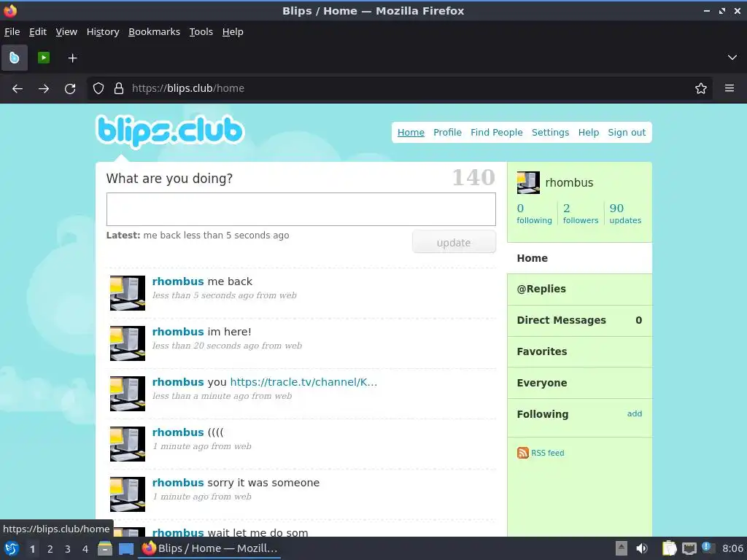Screen dimensions: 747x560
Task: Go forward with the forward arrow
Action: click(44, 88)
